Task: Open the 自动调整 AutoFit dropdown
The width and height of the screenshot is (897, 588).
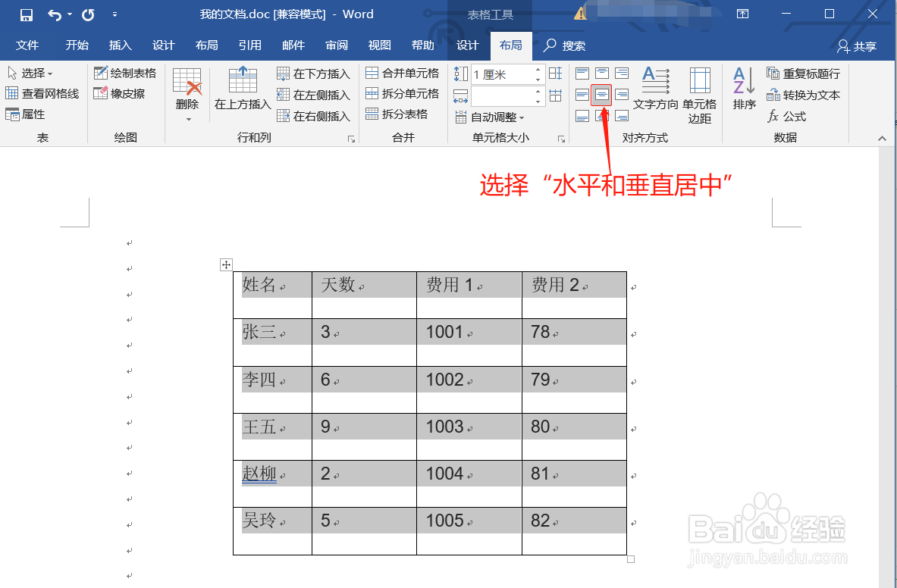Action: (x=499, y=117)
